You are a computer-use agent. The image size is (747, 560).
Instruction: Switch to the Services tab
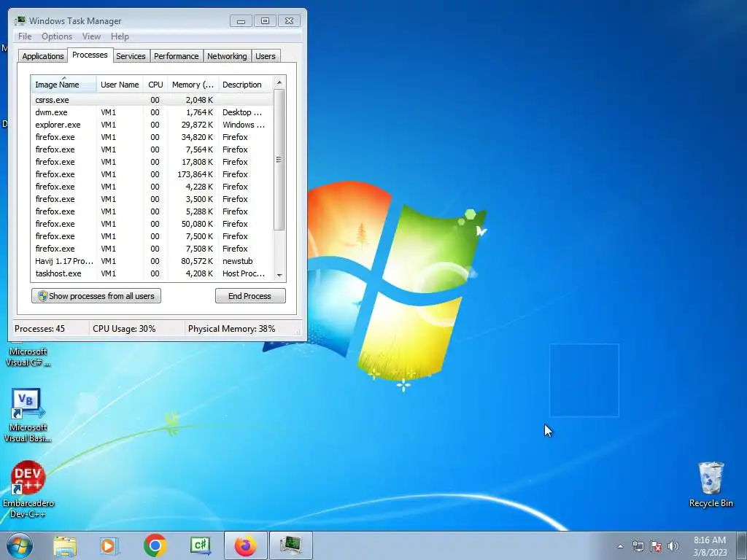(131, 55)
